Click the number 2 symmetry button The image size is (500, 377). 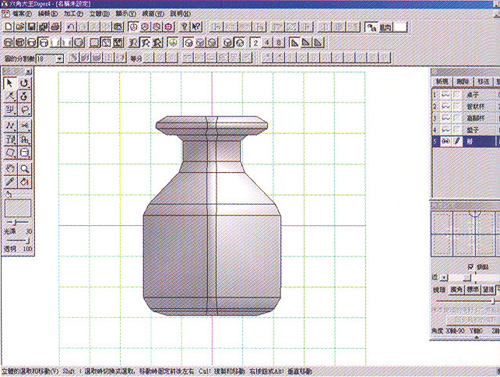256,42
